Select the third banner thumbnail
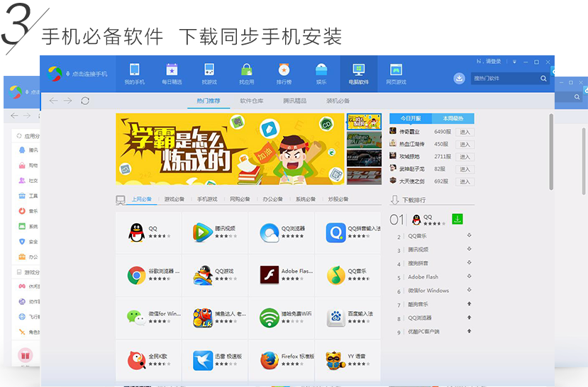This screenshot has width=588, height=387. click(364, 158)
